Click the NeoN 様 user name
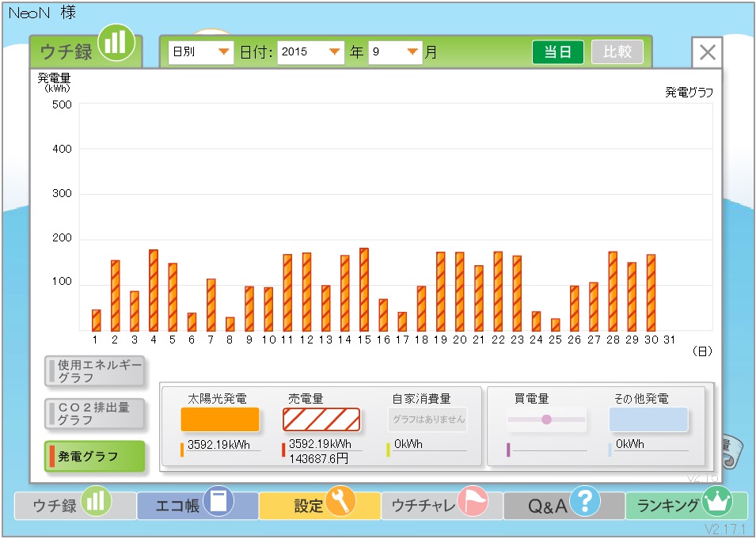This screenshot has height=539, width=756. pyautogui.click(x=43, y=13)
